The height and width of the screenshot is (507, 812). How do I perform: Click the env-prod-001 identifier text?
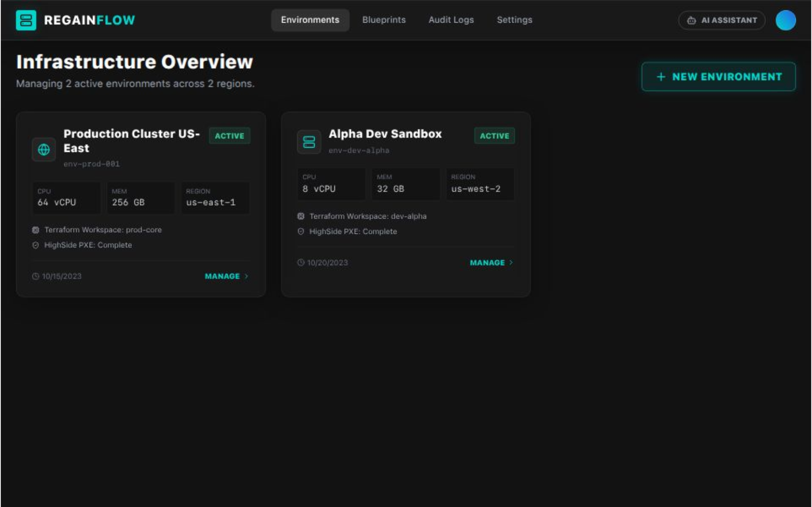click(x=92, y=164)
